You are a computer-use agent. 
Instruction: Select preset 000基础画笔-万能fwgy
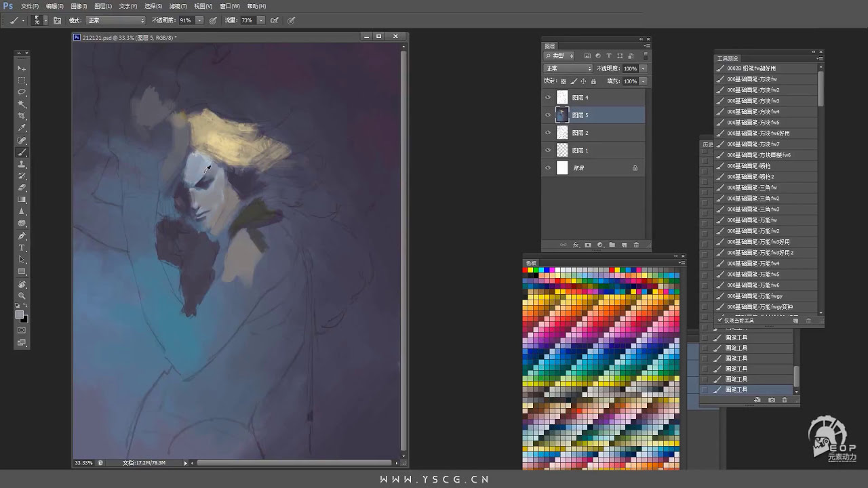pyautogui.click(x=766, y=296)
